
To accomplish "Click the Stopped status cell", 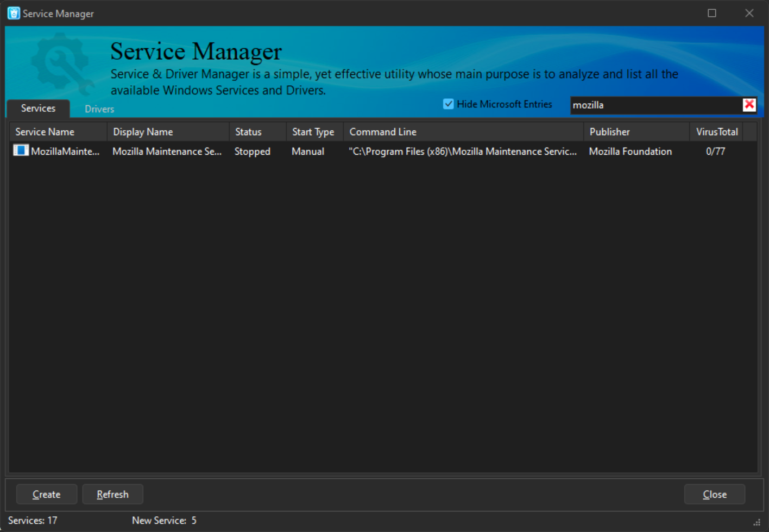I will [253, 151].
